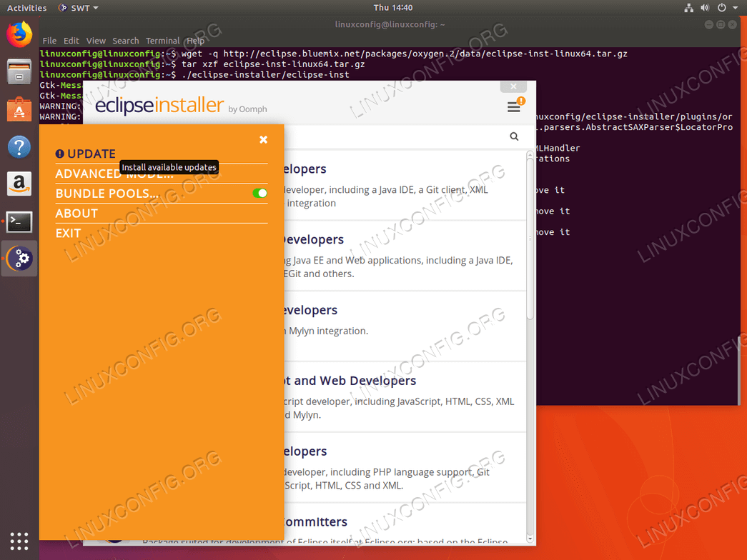
Task: Select EXIT in the Oomph menu
Action: coord(68,233)
